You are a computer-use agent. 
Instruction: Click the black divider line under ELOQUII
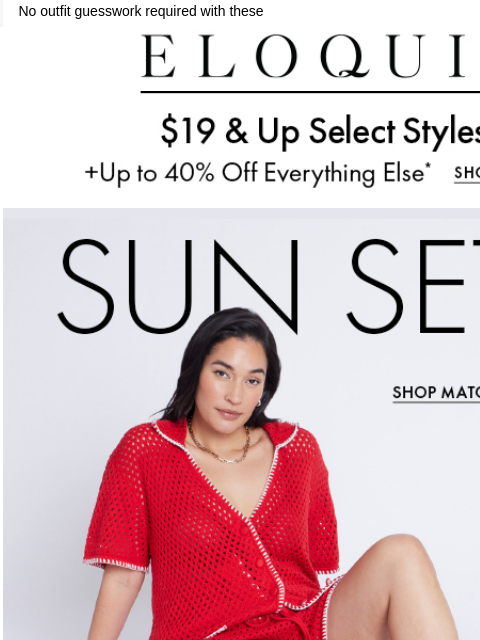(310, 92)
